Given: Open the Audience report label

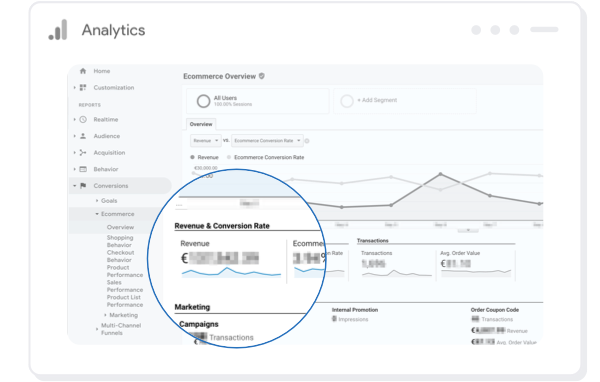Looking at the screenshot, I should (x=107, y=136).
